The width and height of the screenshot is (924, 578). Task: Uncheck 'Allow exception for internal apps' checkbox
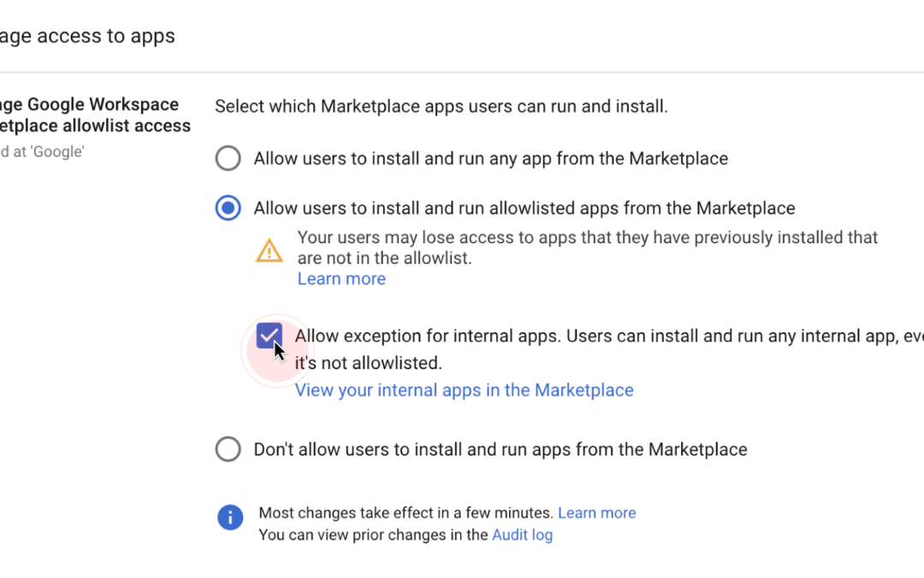pos(269,336)
